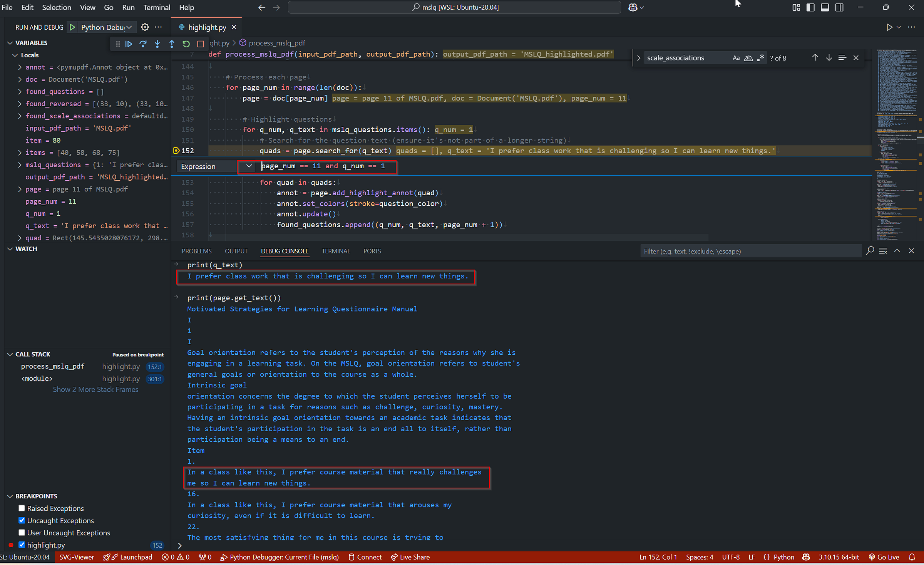Switch to the PORTS tab
The height and width of the screenshot is (565, 924).
[372, 251]
